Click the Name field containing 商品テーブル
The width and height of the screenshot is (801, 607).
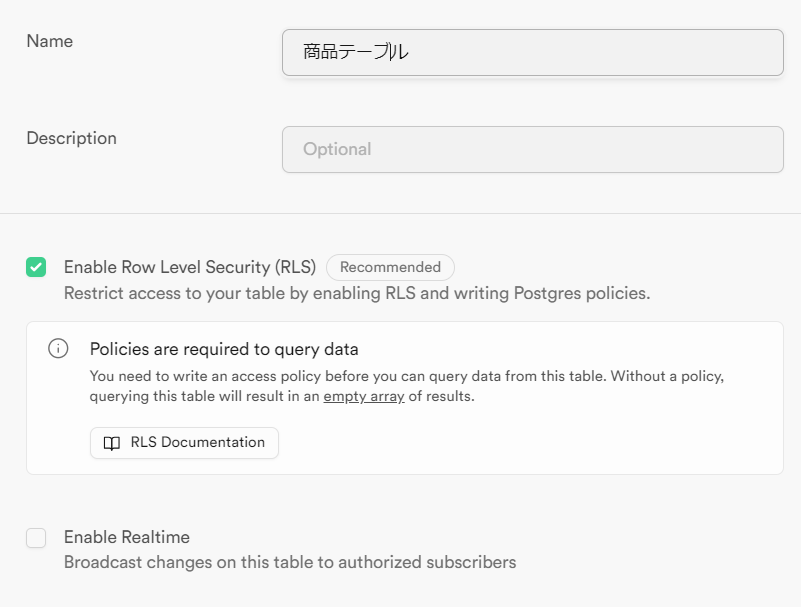pos(532,52)
